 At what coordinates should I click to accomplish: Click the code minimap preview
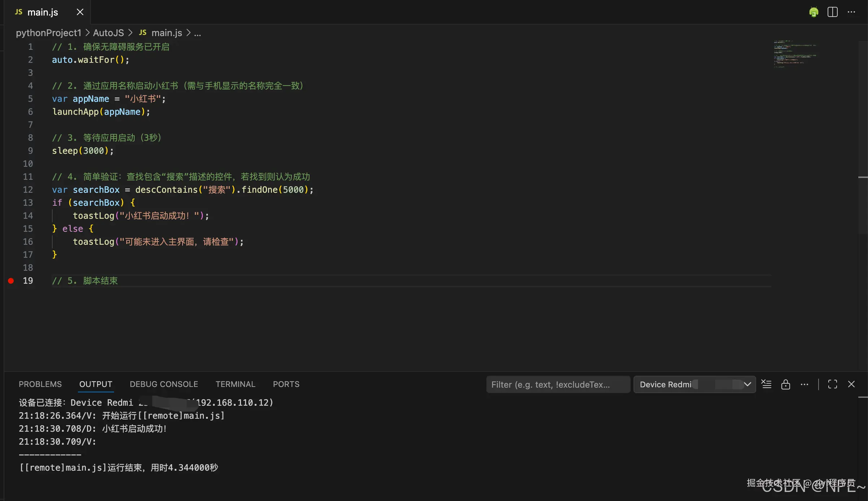(x=794, y=54)
